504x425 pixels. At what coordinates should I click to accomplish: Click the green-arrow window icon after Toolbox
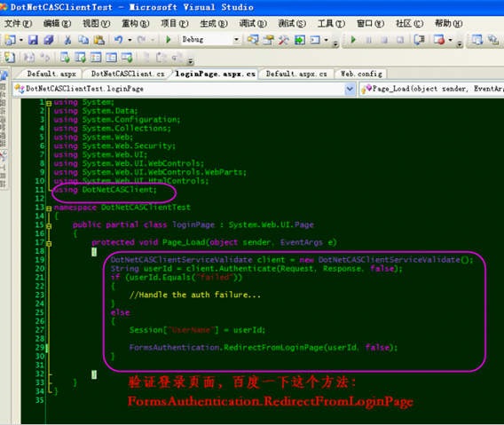pyautogui.click(x=300, y=40)
